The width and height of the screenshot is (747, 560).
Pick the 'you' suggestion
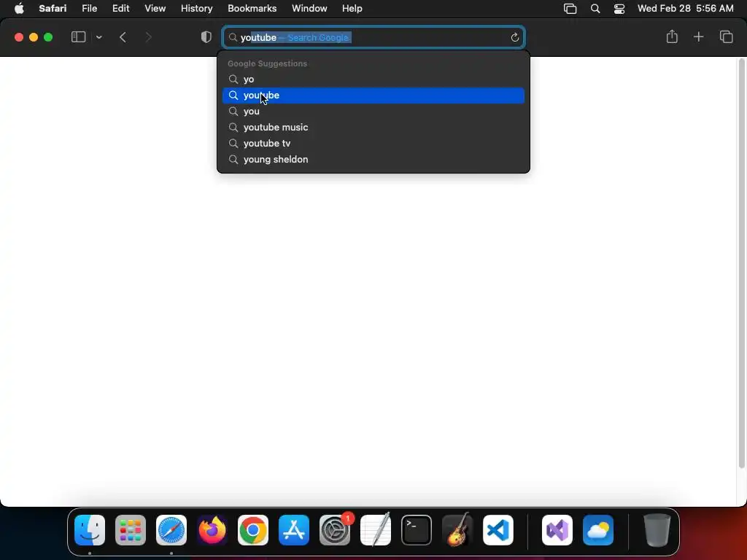click(373, 112)
